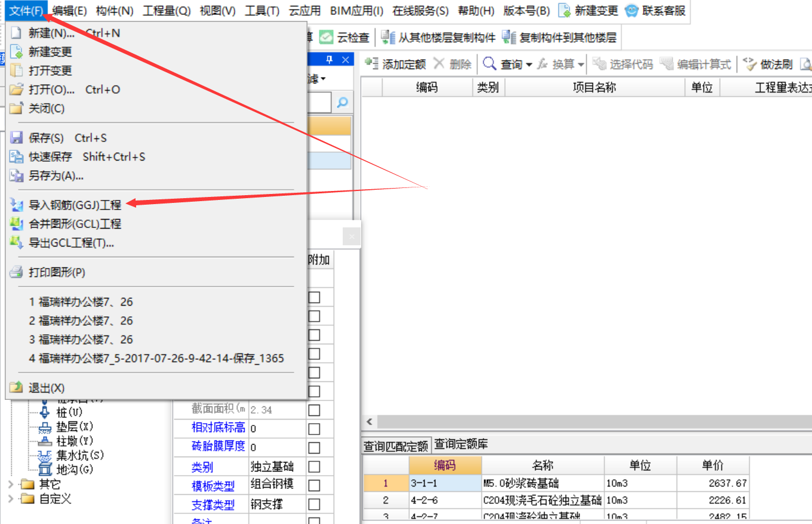Viewport: 812px width, 524px height.
Task: Click 打印图形(P) print entry
Action: click(57, 273)
